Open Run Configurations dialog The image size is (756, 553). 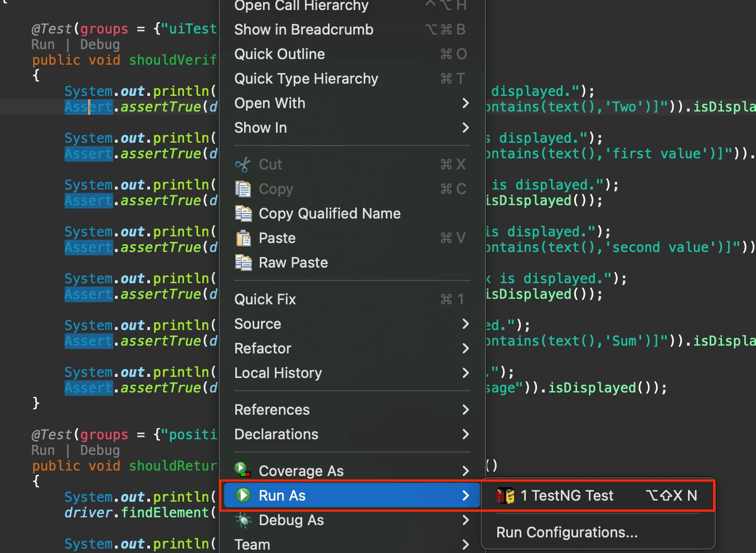point(566,532)
